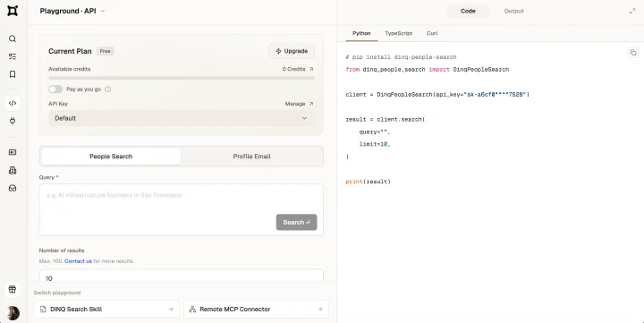Open the plug integrations icon in sidebar
The height and width of the screenshot is (323, 644).
(13, 121)
